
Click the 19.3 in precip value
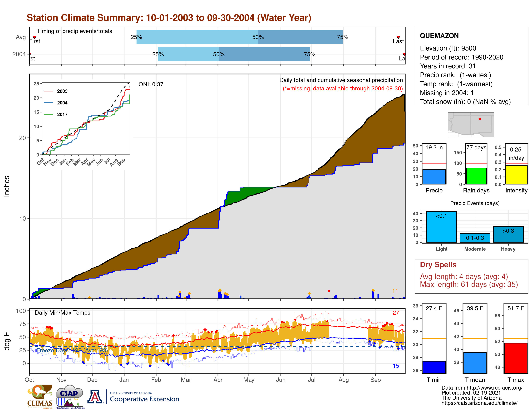pyautogui.click(x=434, y=147)
